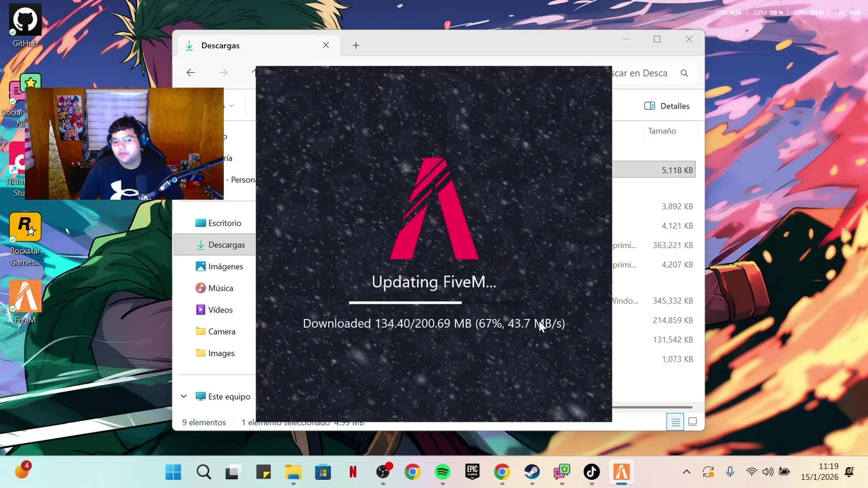
Task: Open Task View from the taskbar
Action: coord(233,472)
